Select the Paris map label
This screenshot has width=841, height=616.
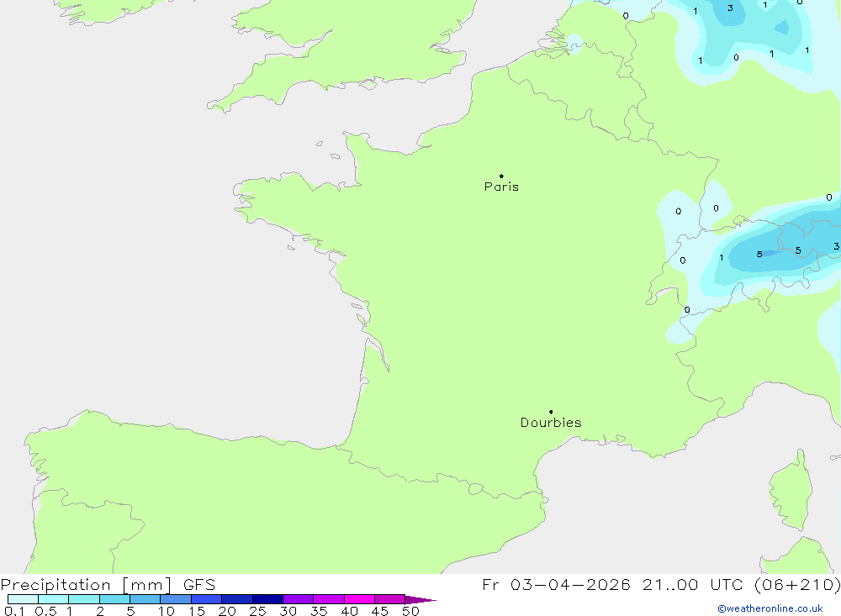pyautogui.click(x=501, y=187)
